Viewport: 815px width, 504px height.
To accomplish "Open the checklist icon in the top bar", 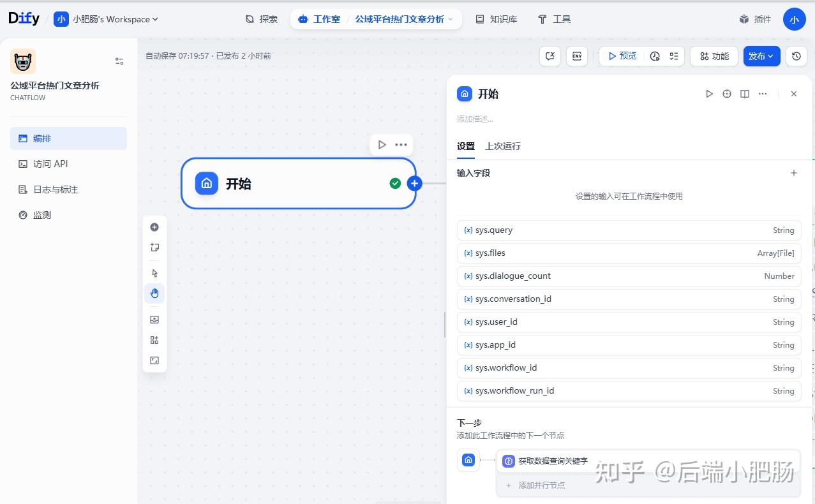I will pyautogui.click(x=673, y=56).
